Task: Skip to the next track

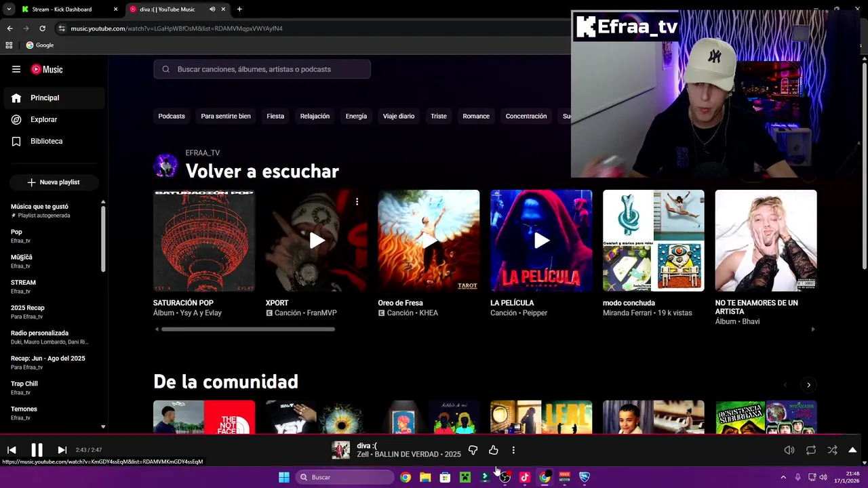Action: (62, 450)
